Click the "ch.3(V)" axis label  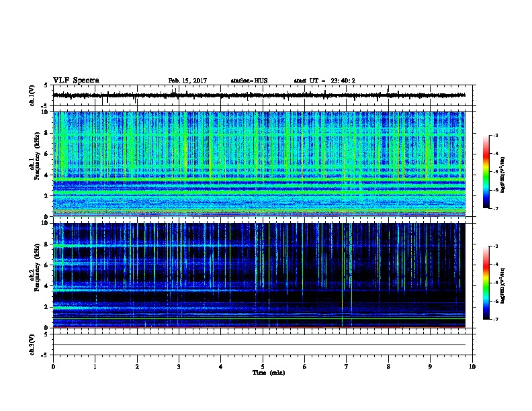(32, 345)
